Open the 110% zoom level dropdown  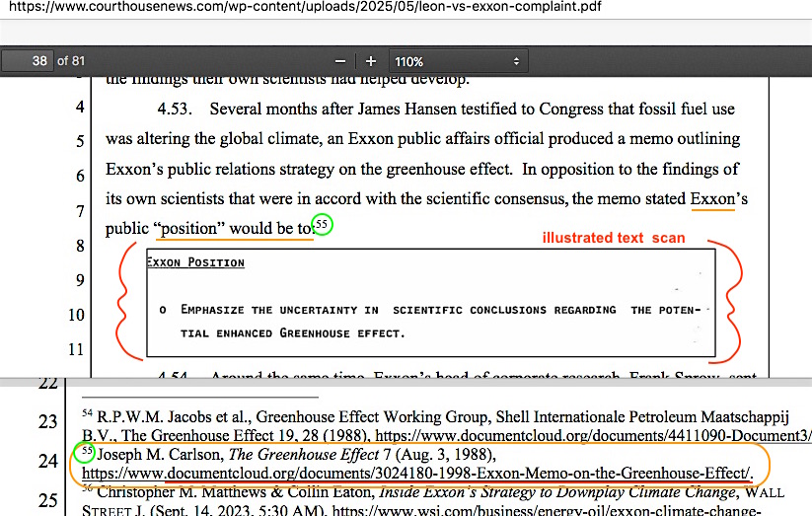click(x=457, y=61)
